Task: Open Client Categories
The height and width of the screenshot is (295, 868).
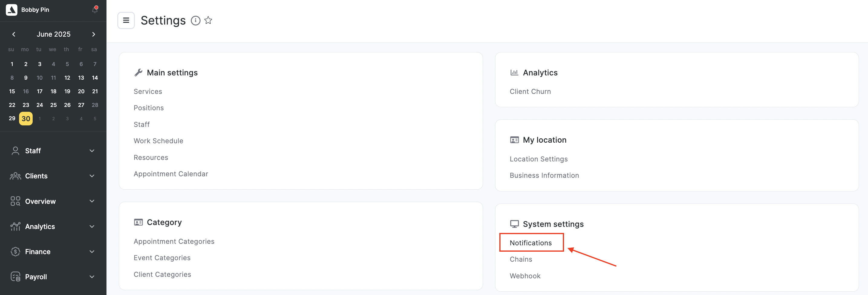Action: tap(162, 274)
